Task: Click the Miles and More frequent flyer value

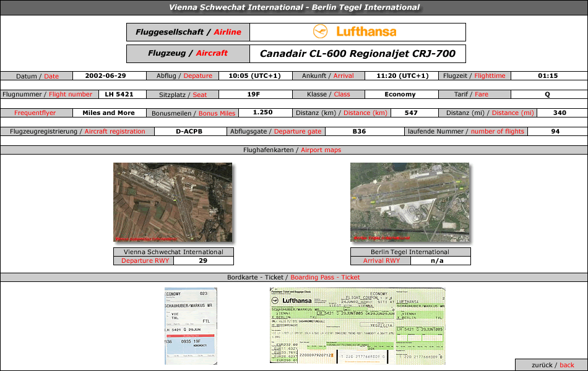Action: pos(108,113)
